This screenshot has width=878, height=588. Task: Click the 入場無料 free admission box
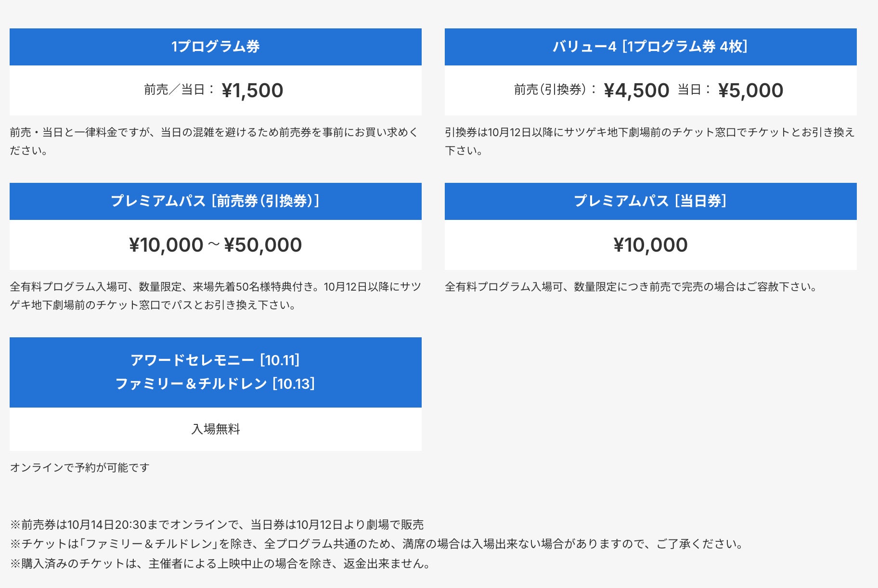coord(216,429)
